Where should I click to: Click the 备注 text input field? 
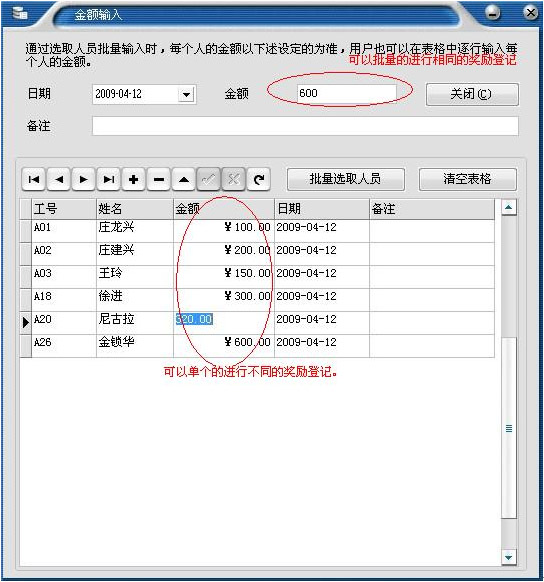pos(305,126)
